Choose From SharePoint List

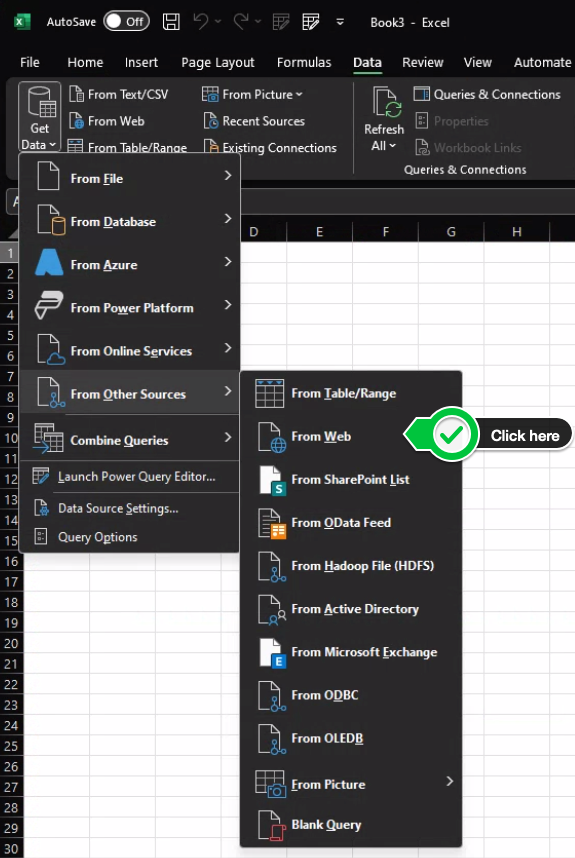(x=351, y=479)
